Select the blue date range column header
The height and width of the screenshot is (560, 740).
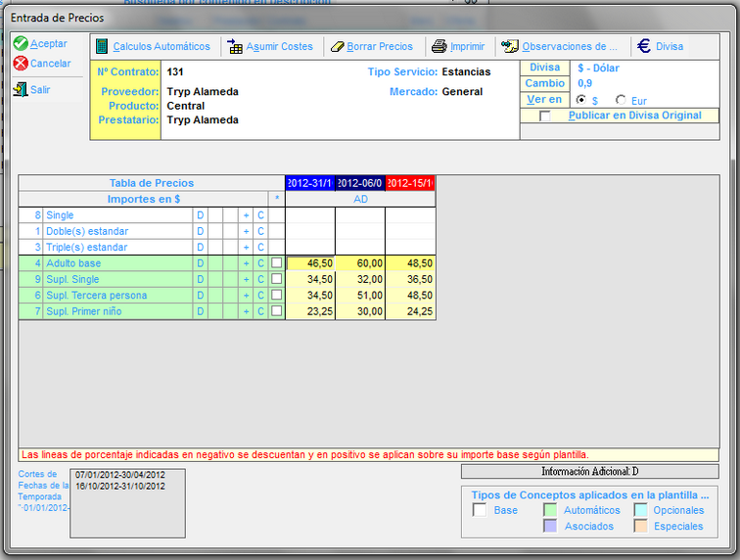tap(310, 183)
